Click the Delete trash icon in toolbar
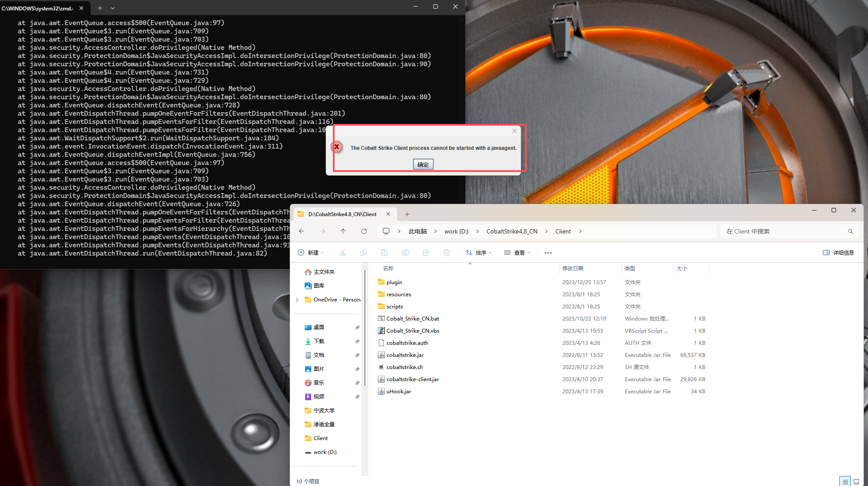 (x=447, y=253)
